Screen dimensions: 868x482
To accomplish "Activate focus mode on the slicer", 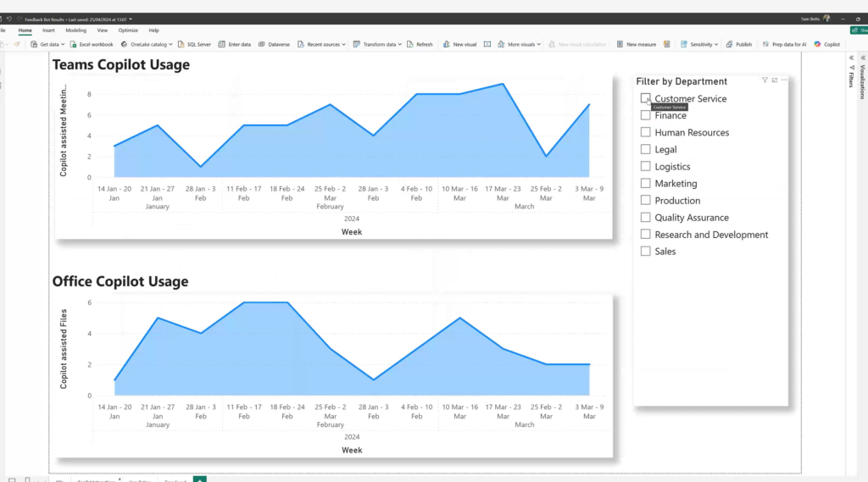I will point(775,80).
